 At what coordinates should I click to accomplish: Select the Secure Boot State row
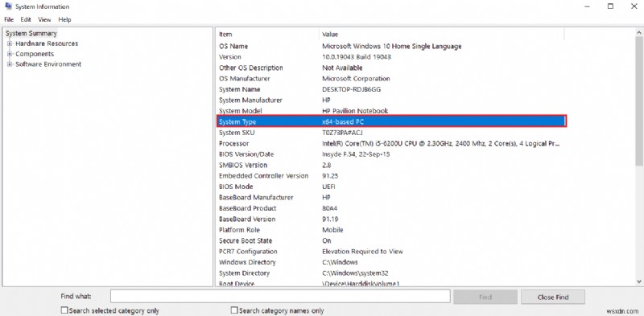(x=390, y=240)
